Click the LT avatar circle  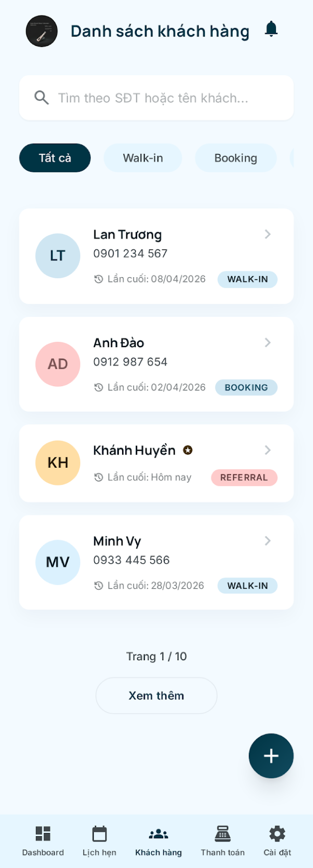tap(58, 256)
